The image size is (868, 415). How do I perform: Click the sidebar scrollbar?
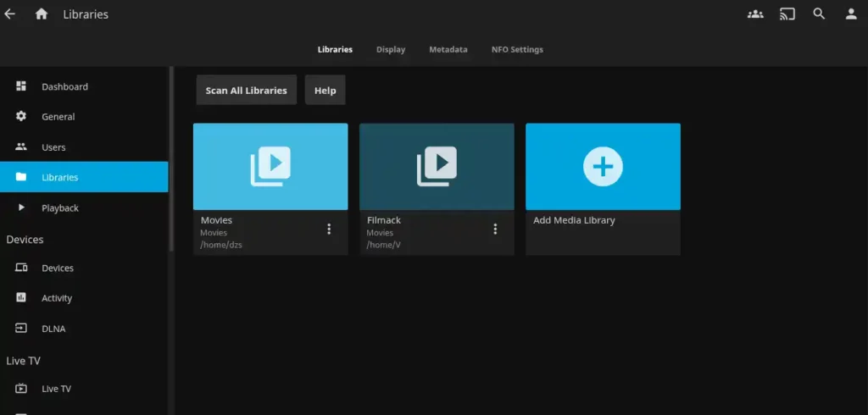click(x=171, y=159)
